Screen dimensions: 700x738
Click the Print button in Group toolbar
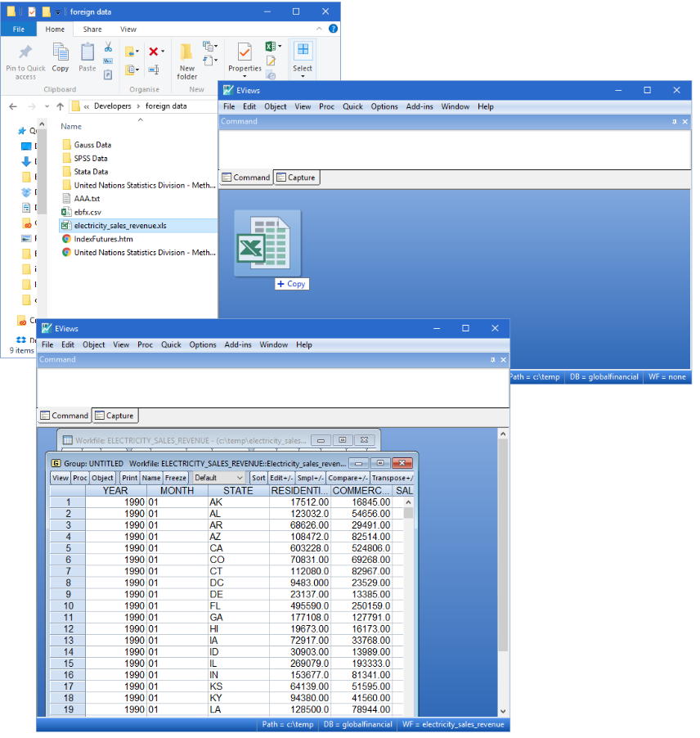pos(129,478)
